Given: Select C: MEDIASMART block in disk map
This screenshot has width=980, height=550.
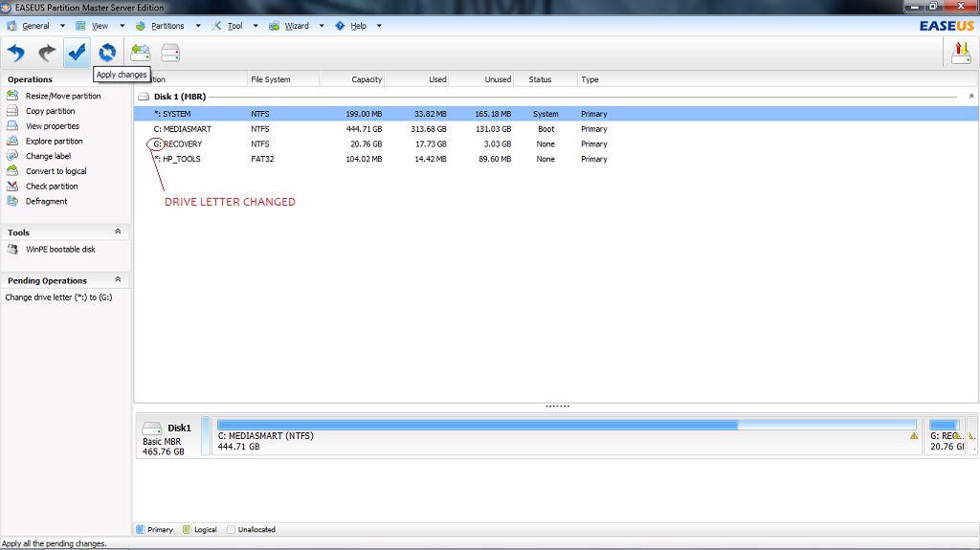Looking at the screenshot, I should coord(567,435).
